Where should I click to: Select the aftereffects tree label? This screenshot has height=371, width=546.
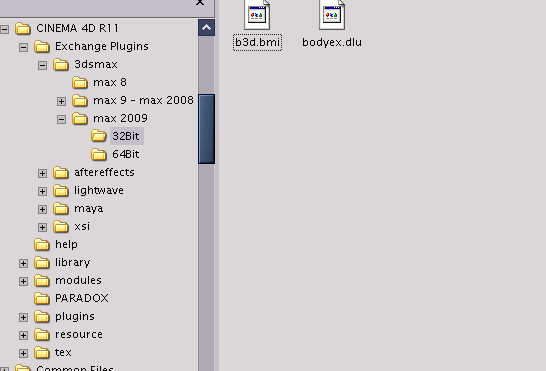pos(104,172)
